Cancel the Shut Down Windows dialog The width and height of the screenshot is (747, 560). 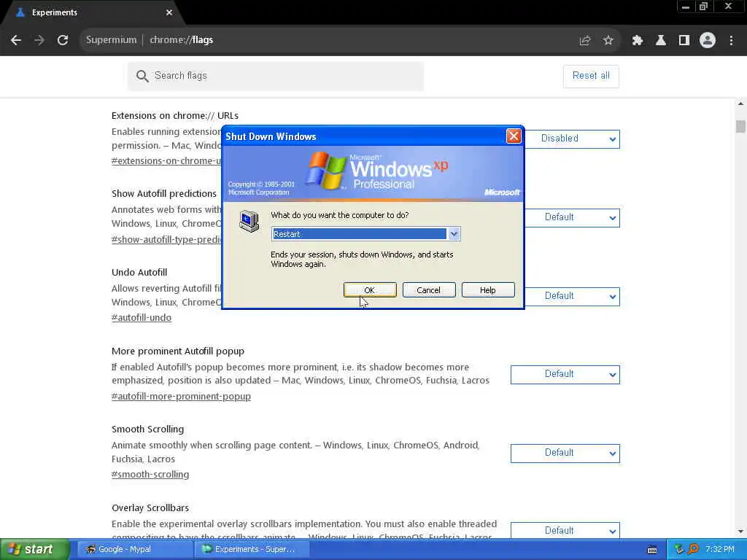(429, 290)
